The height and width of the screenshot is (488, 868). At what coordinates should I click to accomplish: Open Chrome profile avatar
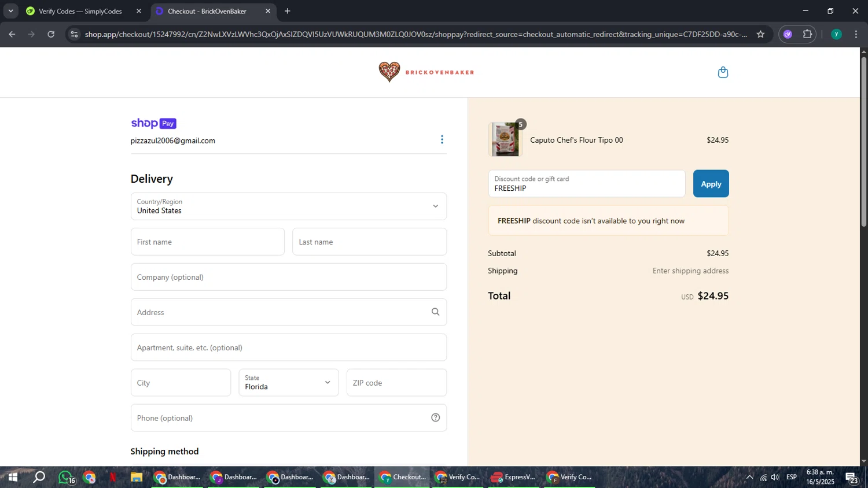[x=836, y=34]
